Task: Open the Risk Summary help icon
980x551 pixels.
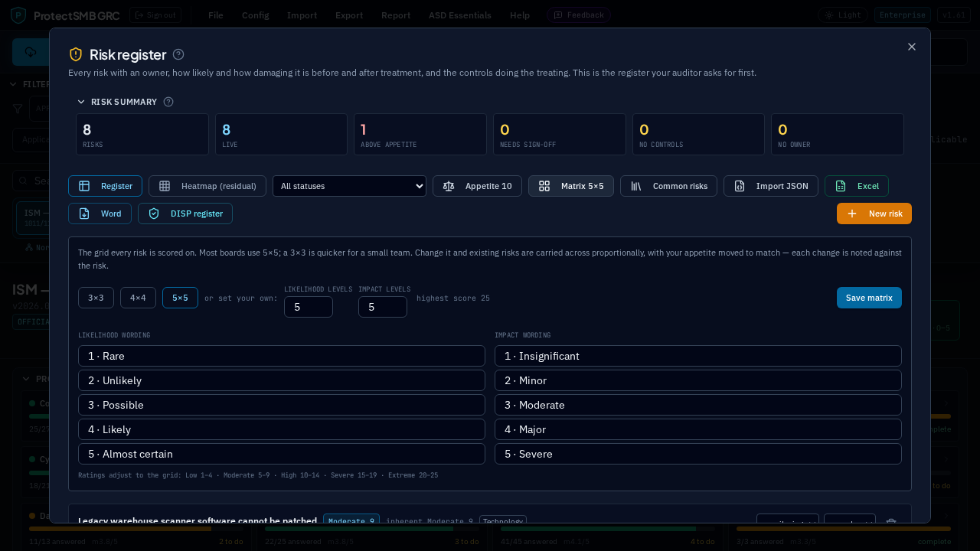Action: 168,102
